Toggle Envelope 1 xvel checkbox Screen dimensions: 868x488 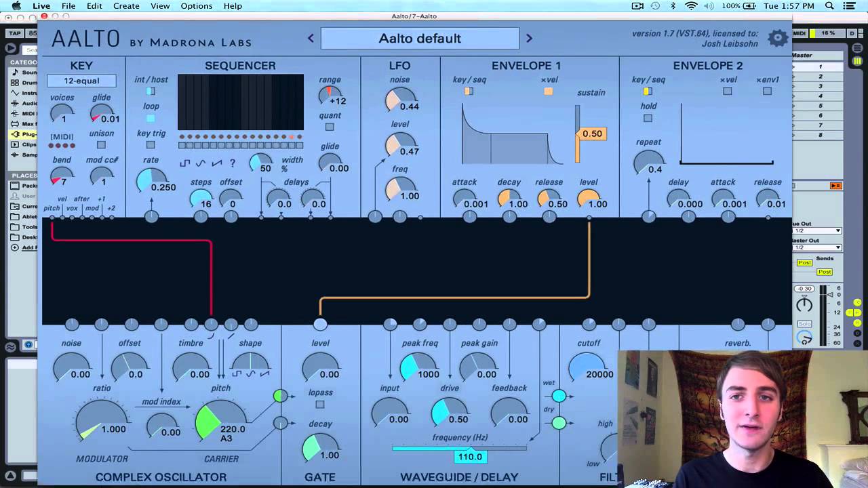point(548,91)
